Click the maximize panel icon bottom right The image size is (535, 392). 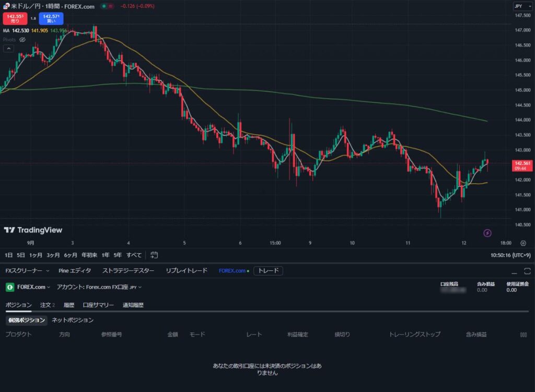pyautogui.click(x=527, y=272)
